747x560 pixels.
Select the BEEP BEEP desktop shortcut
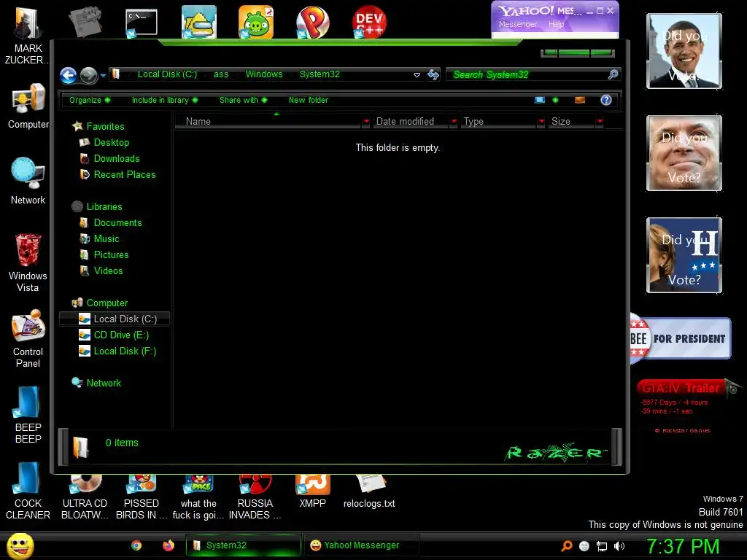pyautogui.click(x=28, y=415)
